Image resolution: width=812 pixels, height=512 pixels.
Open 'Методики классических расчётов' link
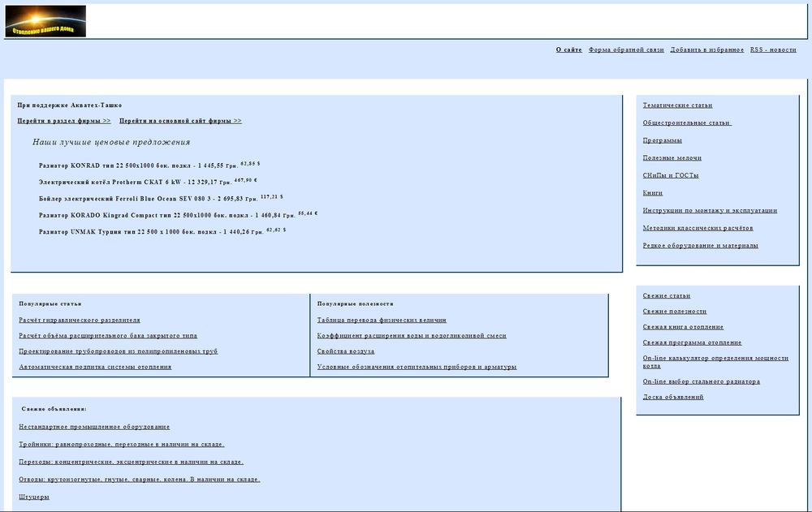click(x=698, y=228)
